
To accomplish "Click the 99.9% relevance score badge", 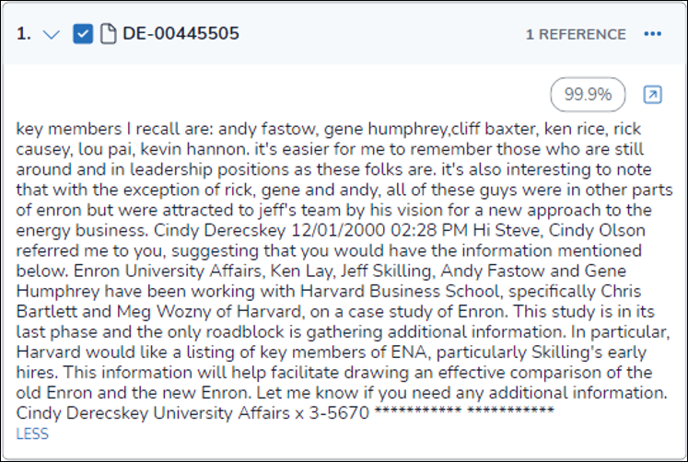I will tap(587, 95).
